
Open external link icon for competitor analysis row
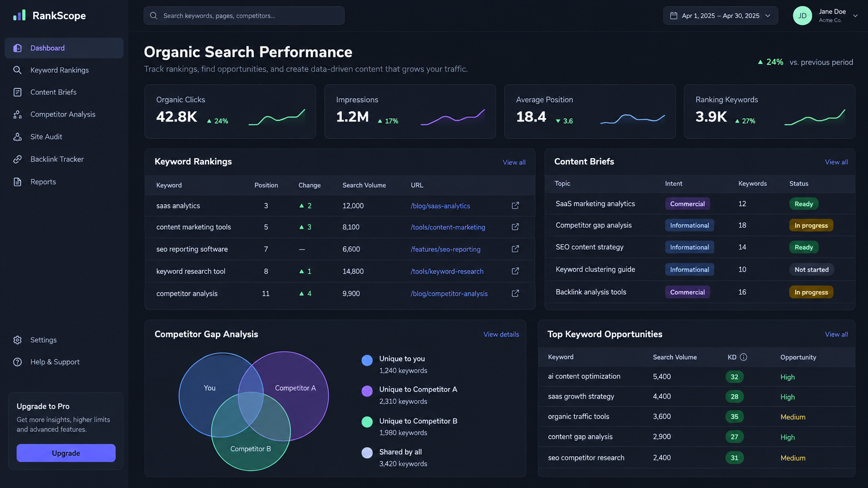pyautogui.click(x=515, y=293)
